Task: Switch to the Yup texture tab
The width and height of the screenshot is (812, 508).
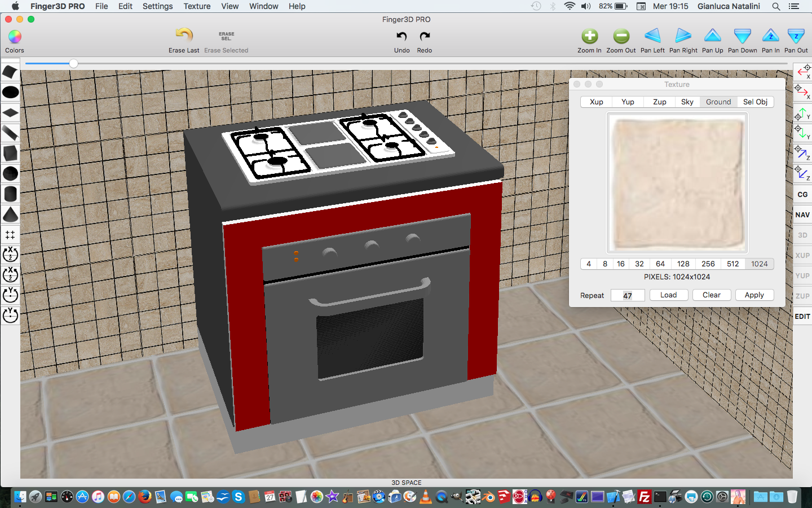Action: point(628,102)
